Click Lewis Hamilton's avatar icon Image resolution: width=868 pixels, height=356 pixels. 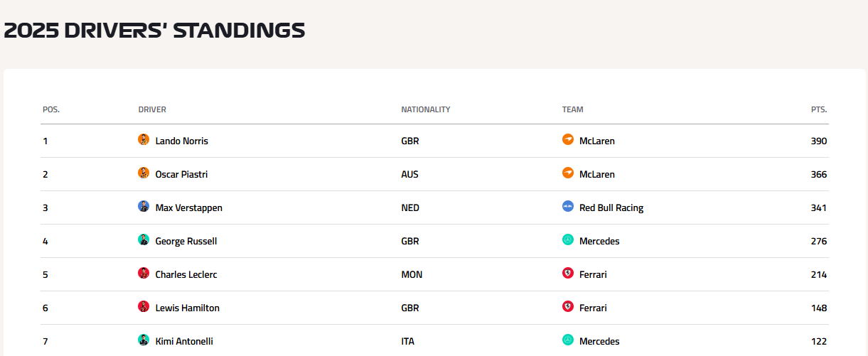[144, 307]
